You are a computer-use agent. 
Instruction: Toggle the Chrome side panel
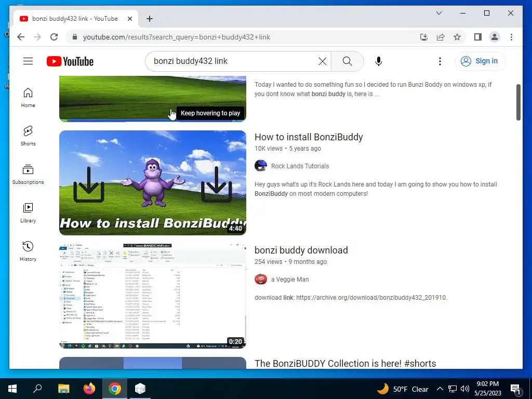[478, 37]
